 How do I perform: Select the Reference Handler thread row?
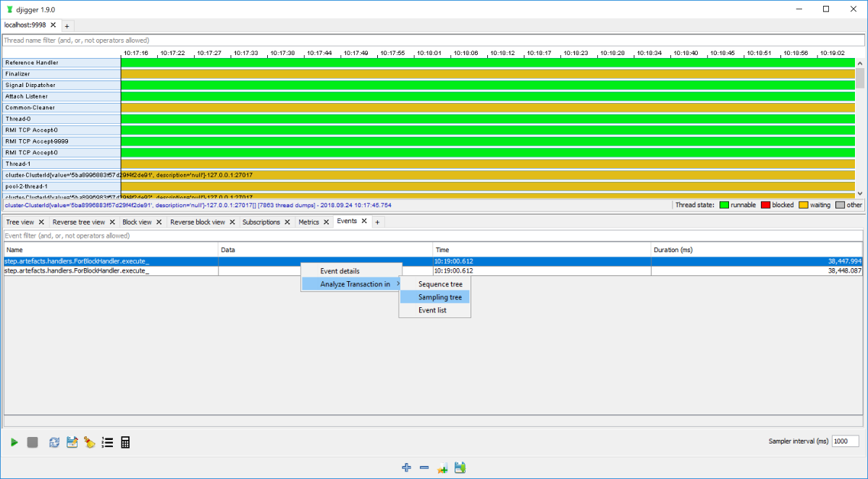[62, 62]
